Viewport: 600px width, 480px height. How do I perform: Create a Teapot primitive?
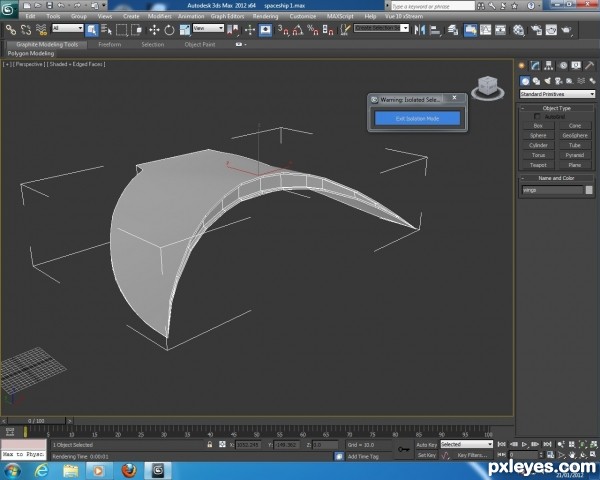[x=538, y=165]
